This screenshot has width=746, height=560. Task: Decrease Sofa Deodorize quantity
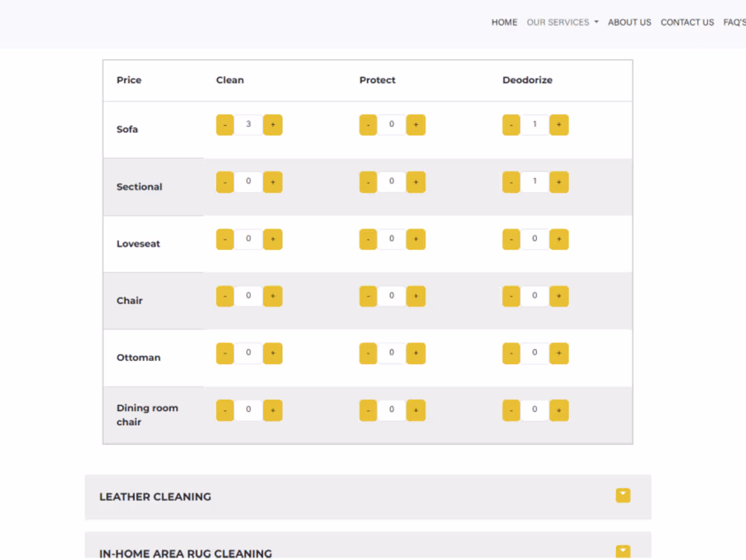[511, 125]
